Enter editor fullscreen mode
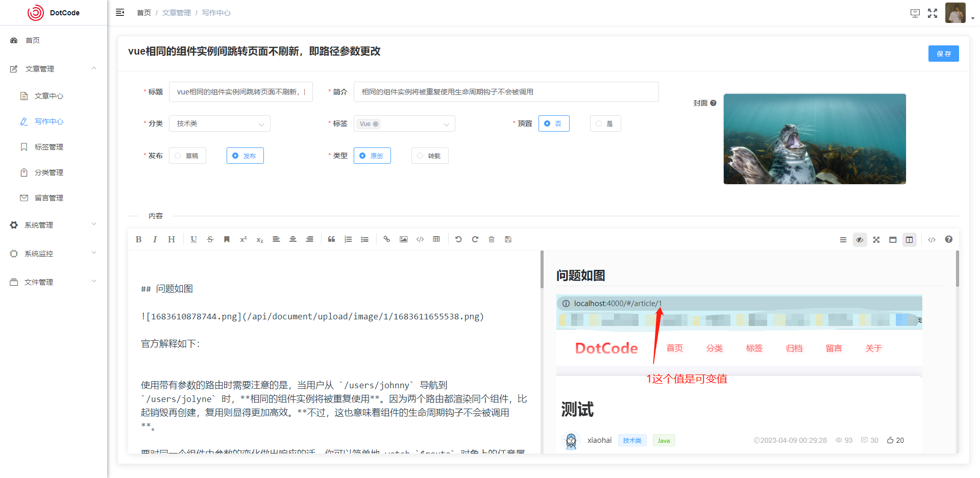 [x=876, y=240]
